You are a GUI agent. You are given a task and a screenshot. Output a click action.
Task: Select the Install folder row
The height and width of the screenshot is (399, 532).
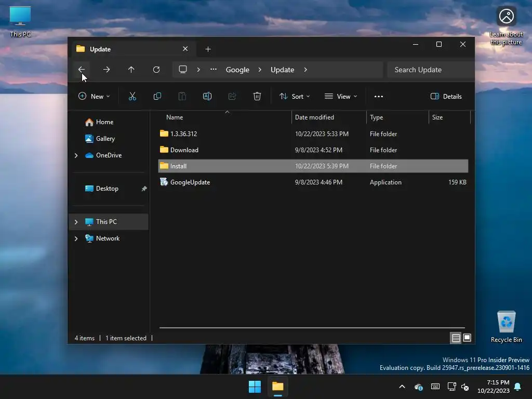tap(313, 166)
